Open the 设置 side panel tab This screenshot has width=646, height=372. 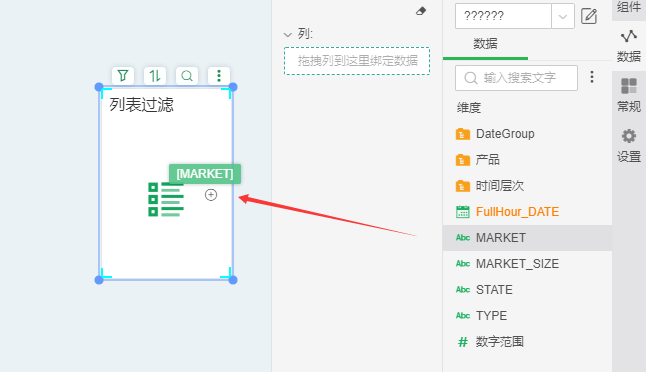pos(629,146)
